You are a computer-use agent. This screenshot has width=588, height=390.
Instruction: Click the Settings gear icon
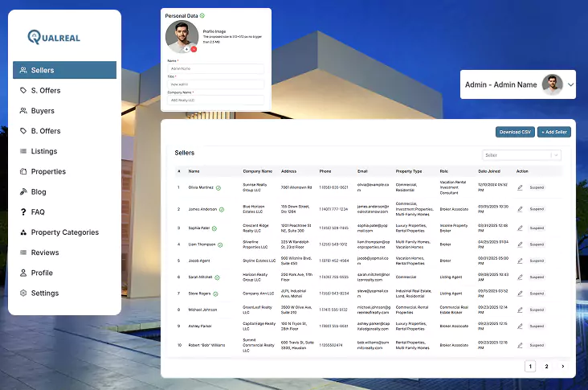click(23, 294)
